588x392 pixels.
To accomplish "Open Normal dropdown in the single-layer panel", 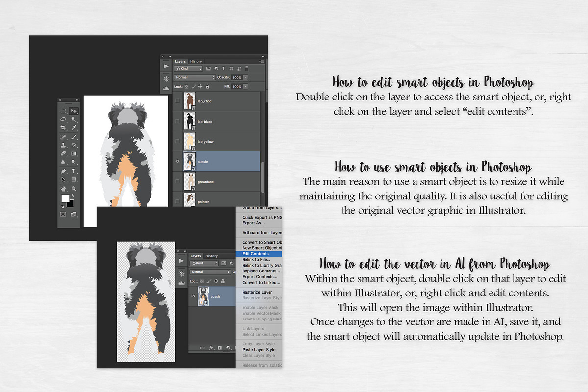I will (x=210, y=272).
